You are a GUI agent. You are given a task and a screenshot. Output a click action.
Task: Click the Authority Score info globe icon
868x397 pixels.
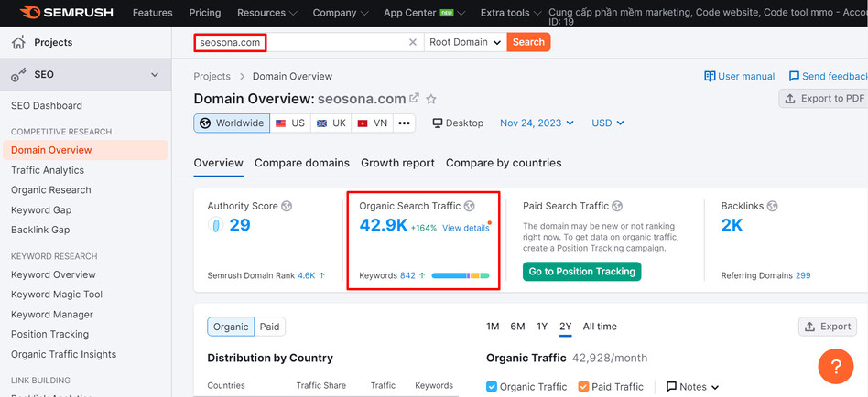[287, 206]
